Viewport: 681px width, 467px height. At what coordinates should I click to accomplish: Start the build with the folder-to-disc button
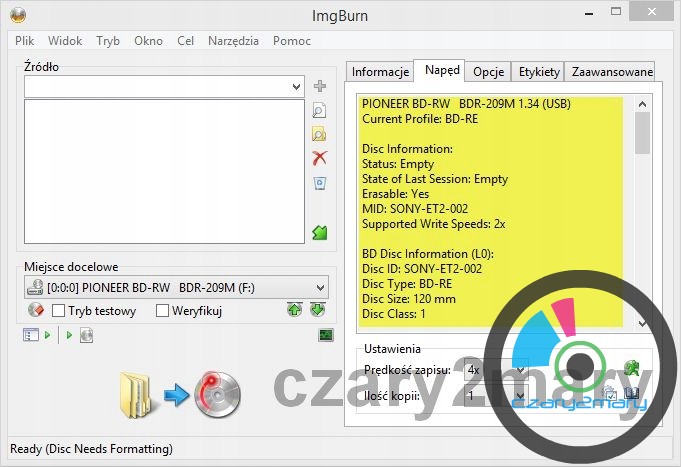(x=180, y=394)
